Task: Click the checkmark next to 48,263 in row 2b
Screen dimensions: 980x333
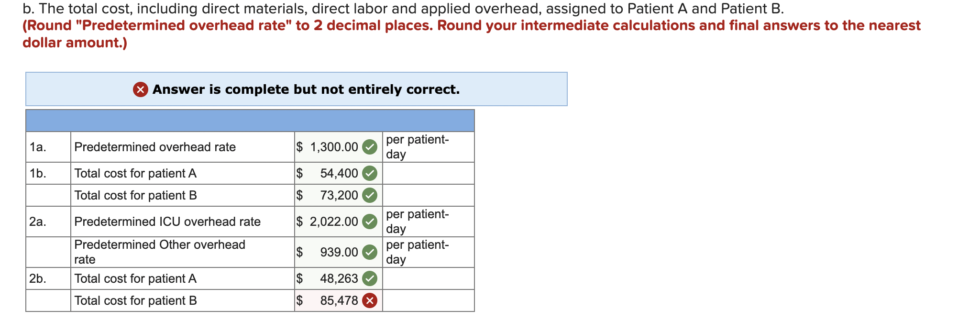Action: click(370, 278)
